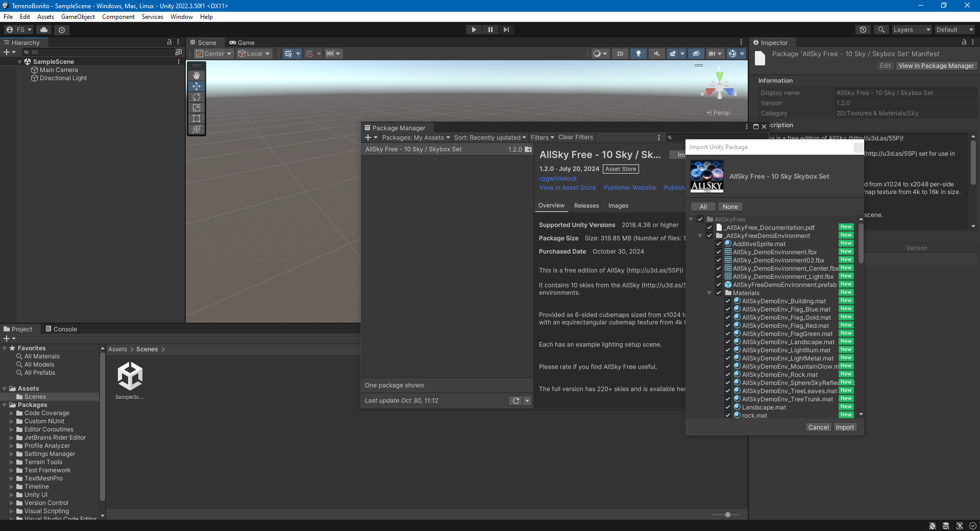The image size is (980, 531).
Task: Click Cancel in Import Unity Package dialog
Action: 819,427
